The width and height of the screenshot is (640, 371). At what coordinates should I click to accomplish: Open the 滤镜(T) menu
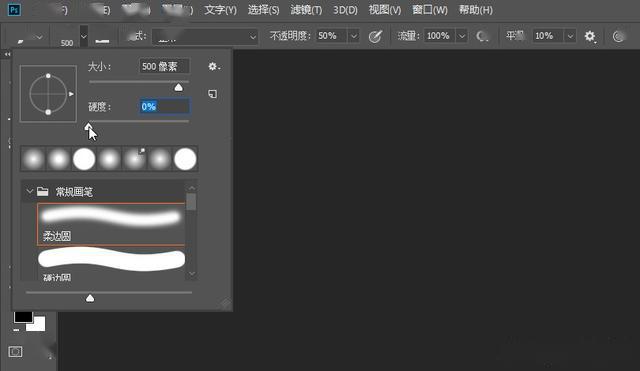[306, 10]
